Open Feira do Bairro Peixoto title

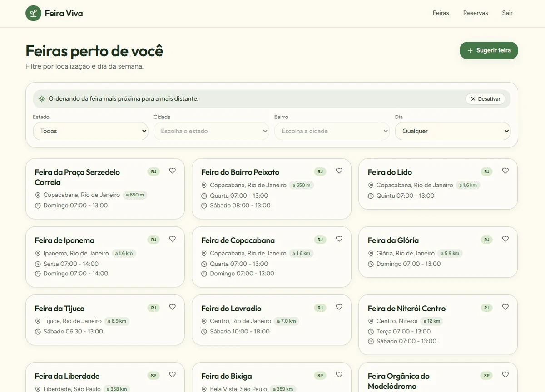[240, 172]
